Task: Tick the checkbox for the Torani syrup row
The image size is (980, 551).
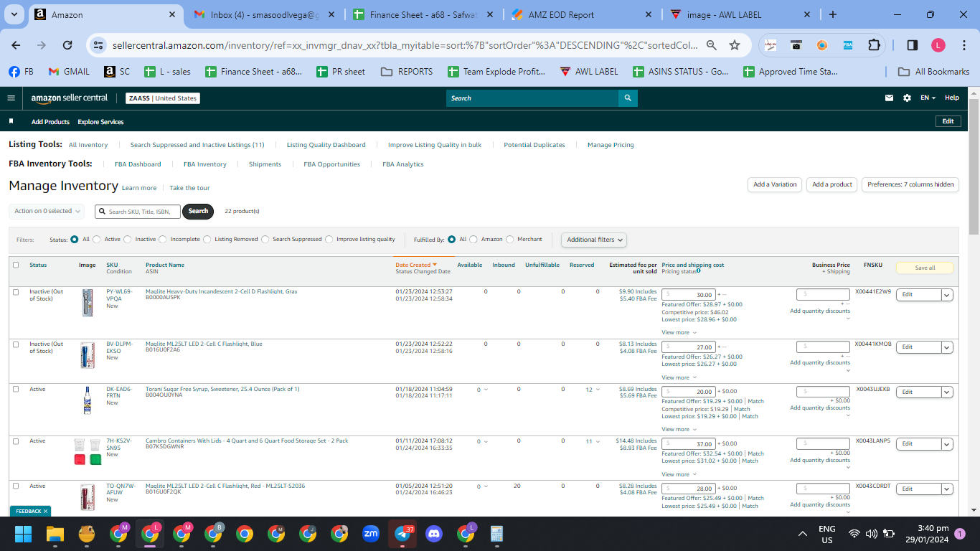Action: pos(16,390)
